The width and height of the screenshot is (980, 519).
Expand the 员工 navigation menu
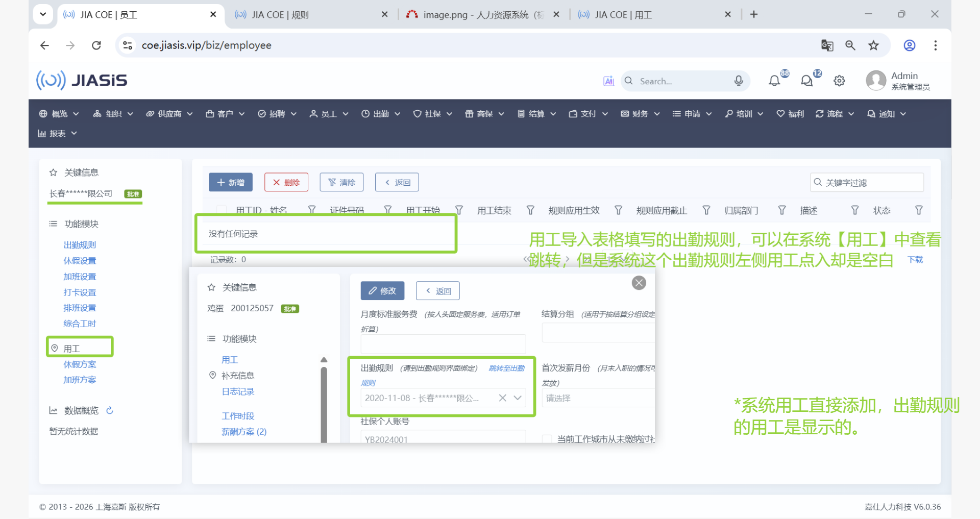point(329,114)
